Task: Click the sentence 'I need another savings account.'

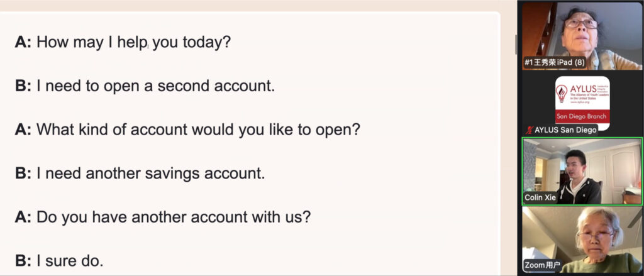Action: coord(150,173)
